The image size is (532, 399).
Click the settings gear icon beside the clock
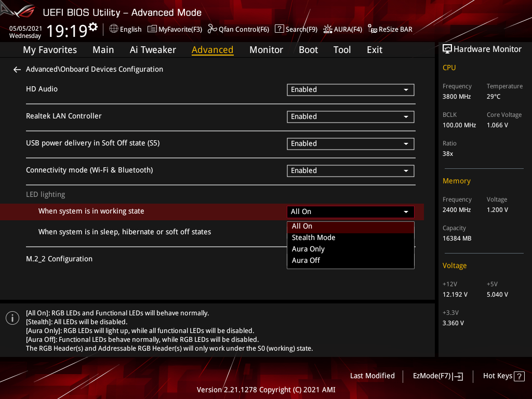coord(93,26)
